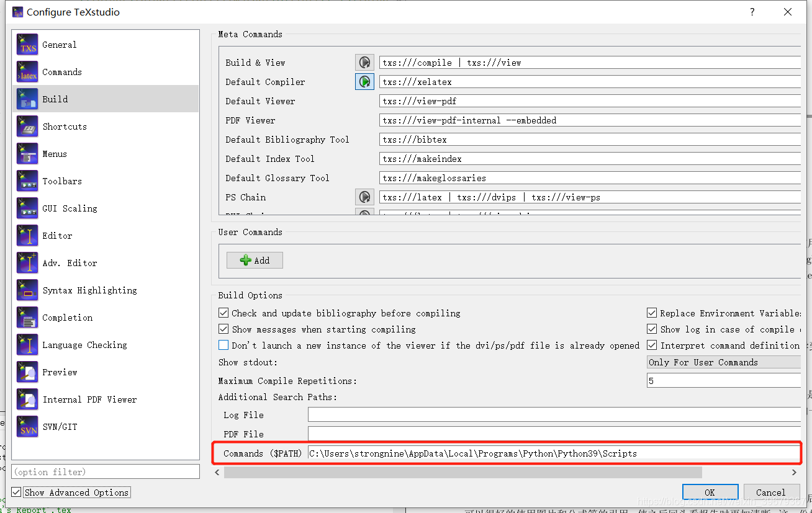
Task: Click the run icon beside Default Compiler
Action: [364, 81]
